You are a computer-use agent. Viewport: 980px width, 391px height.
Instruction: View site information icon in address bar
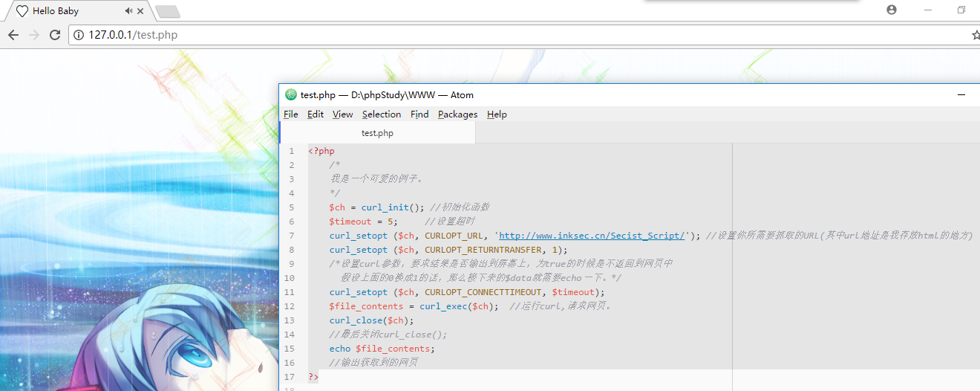click(79, 35)
